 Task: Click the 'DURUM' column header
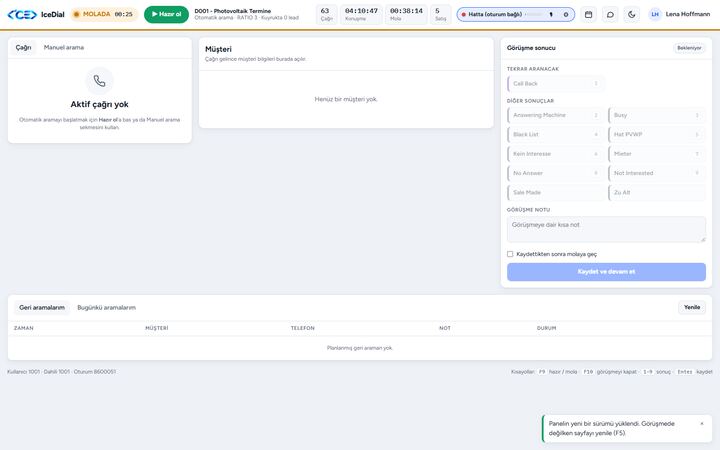[x=546, y=328]
